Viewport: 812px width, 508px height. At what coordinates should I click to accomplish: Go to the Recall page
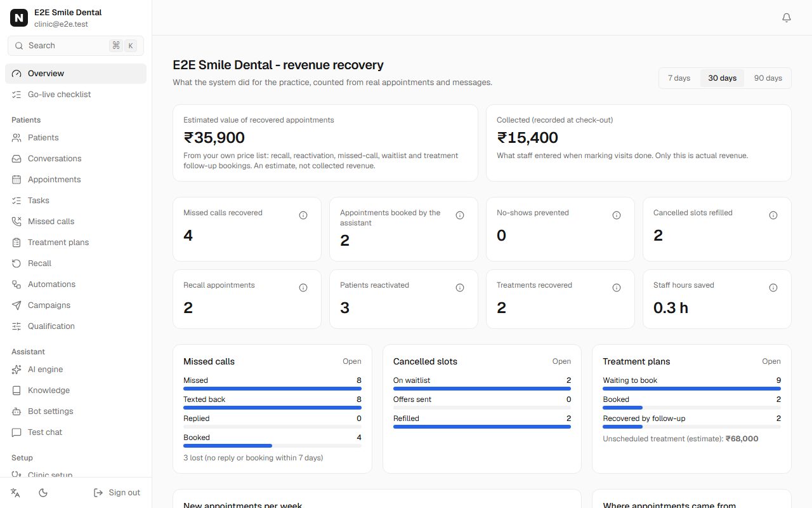pos(75,264)
